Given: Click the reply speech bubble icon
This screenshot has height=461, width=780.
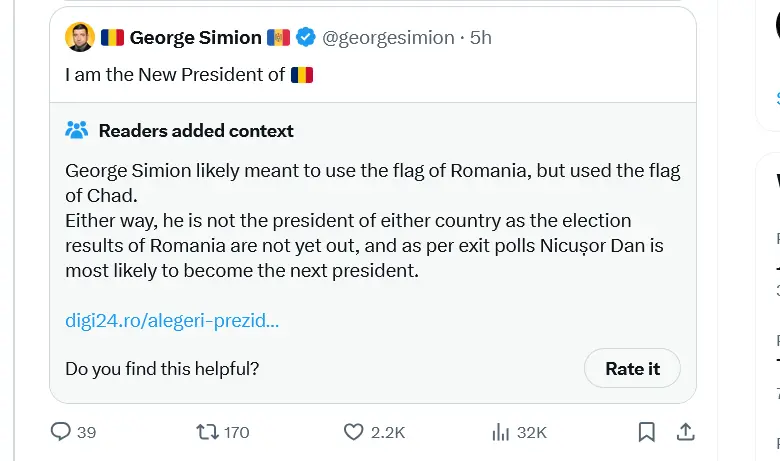Looking at the screenshot, I should [61, 432].
